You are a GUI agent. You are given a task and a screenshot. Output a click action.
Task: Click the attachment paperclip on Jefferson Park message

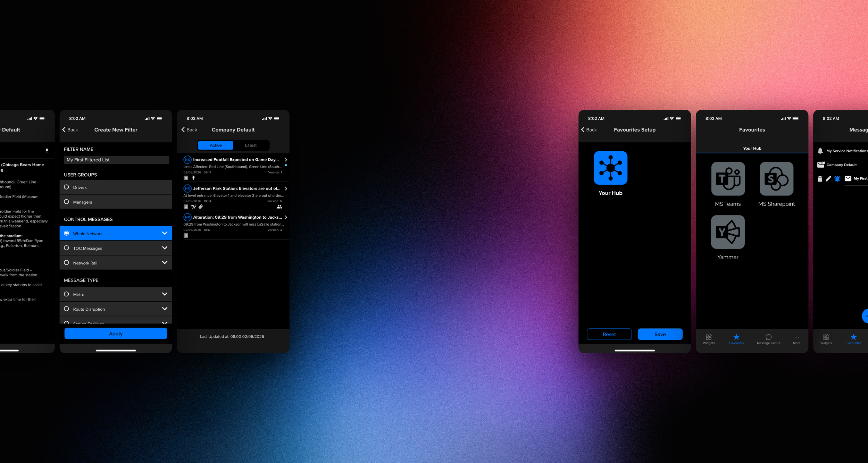[201, 207]
